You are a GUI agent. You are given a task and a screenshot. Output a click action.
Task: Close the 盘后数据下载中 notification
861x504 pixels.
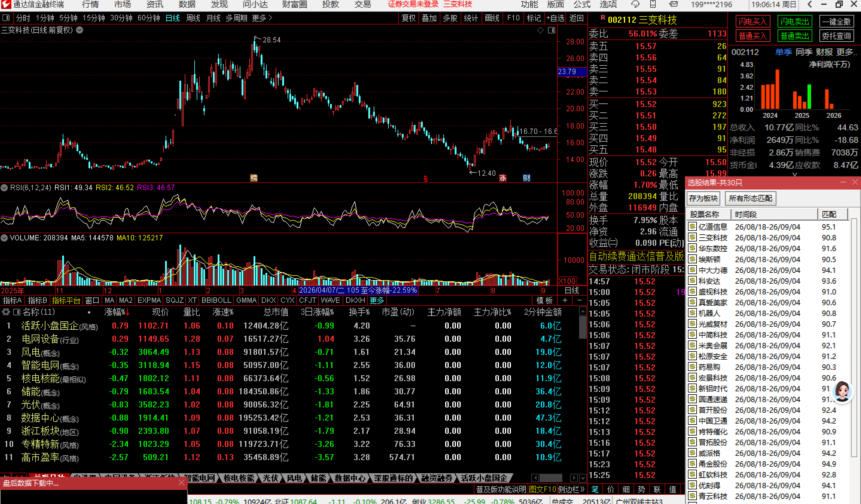[181, 482]
